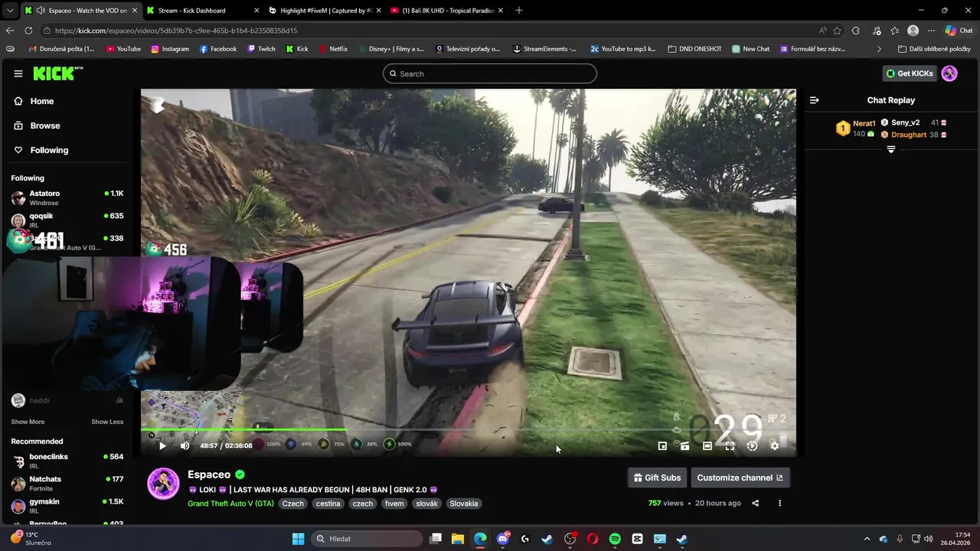Refresh the page with the reload icon
980x551 pixels.
28,31
